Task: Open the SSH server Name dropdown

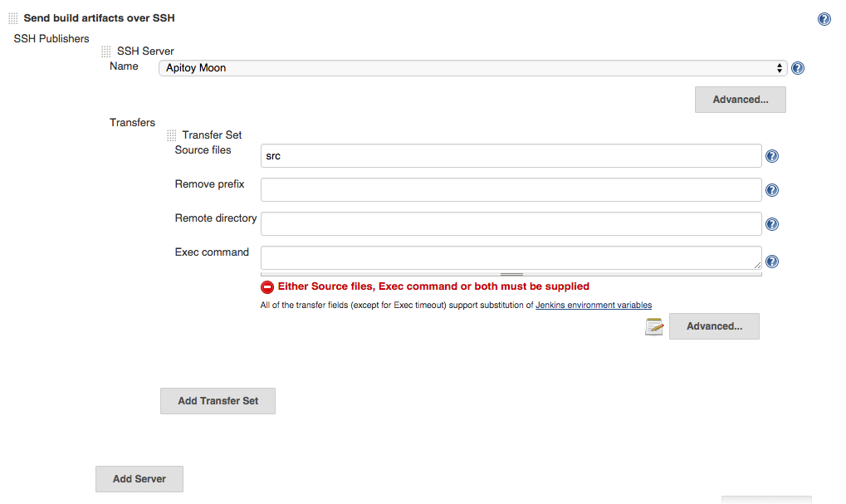Action: pyautogui.click(x=472, y=68)
